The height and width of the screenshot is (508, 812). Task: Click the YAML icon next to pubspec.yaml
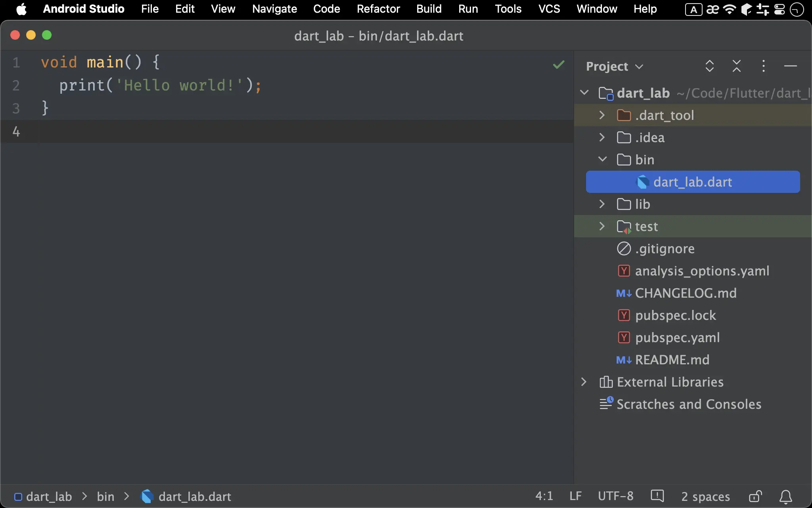click(624, 338)
